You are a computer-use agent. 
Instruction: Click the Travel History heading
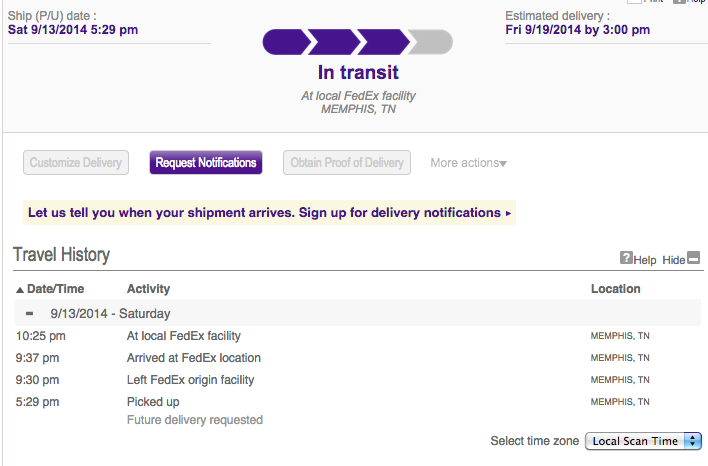[61, 255]
